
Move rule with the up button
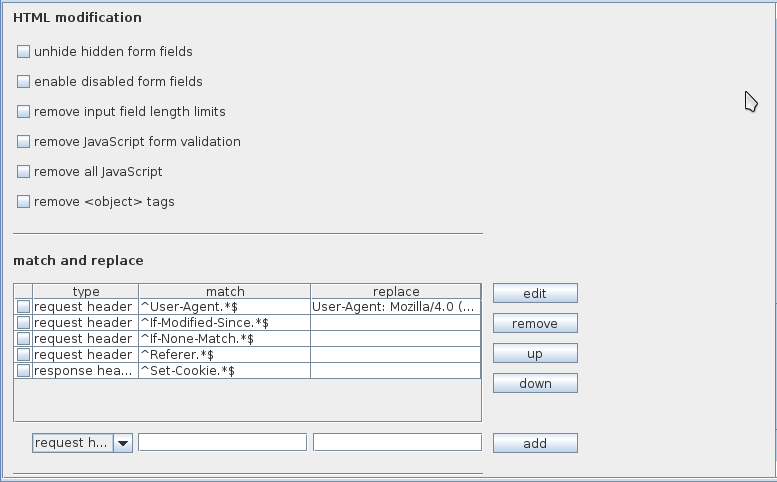535,353
